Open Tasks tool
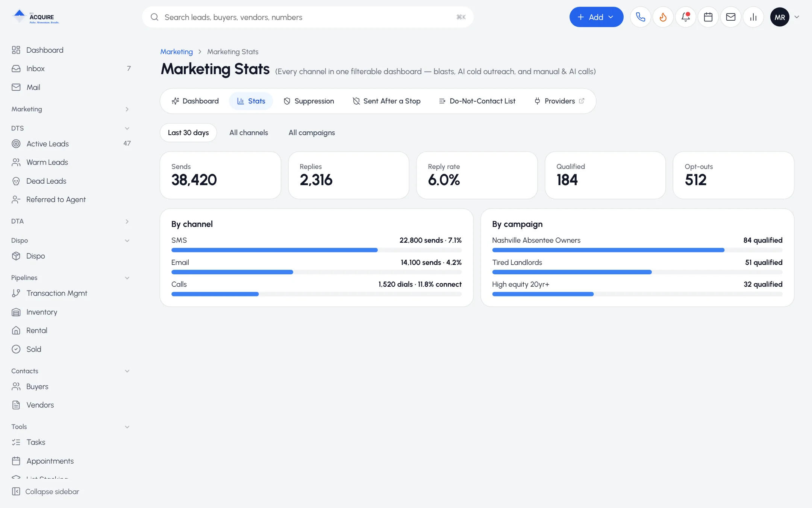This screenshot has width=812, height=508. click(x=71, y=442)
